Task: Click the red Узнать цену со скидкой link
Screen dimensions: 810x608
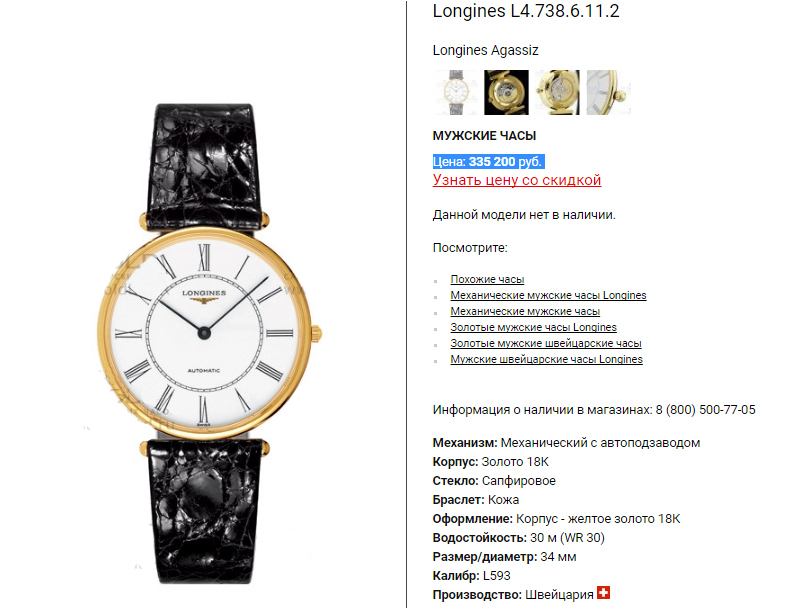Action: (x=517, y=180)
